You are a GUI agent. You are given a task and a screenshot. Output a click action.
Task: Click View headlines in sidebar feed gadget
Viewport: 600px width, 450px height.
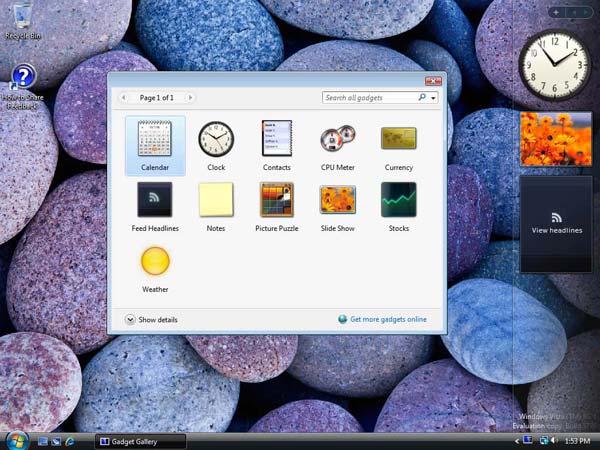click(x=556, y=230)
